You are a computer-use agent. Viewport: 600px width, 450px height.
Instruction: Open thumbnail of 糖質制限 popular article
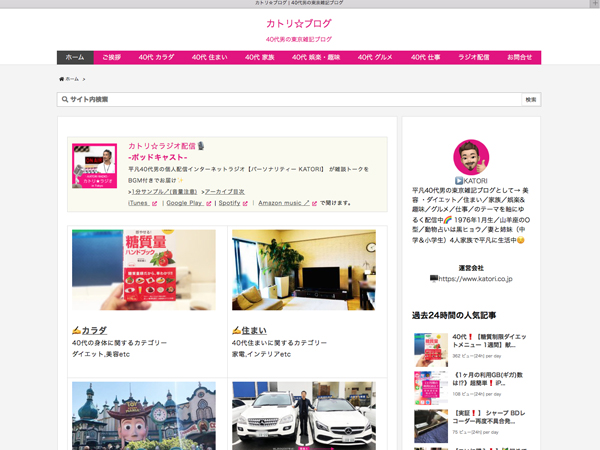(431, 350)
